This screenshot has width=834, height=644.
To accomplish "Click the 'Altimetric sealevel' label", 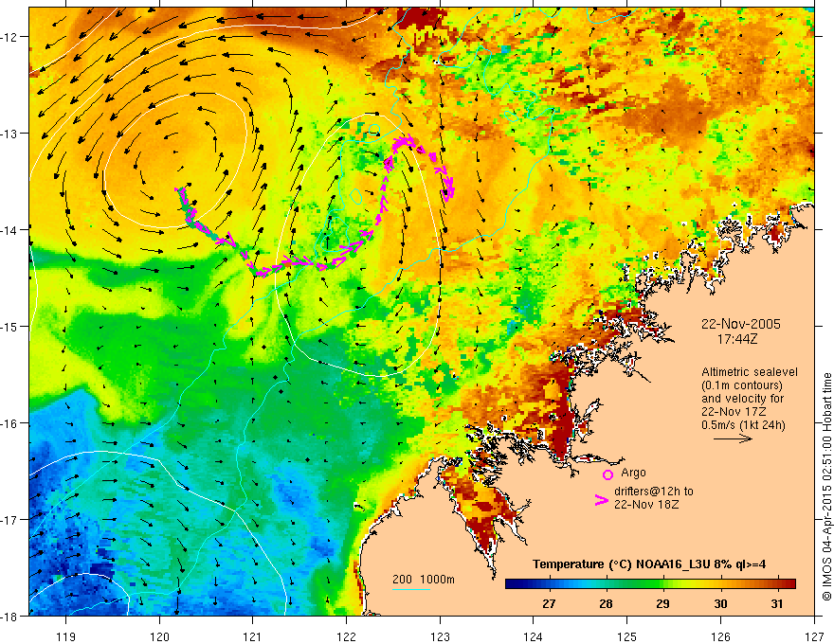I will pos(750,372).
